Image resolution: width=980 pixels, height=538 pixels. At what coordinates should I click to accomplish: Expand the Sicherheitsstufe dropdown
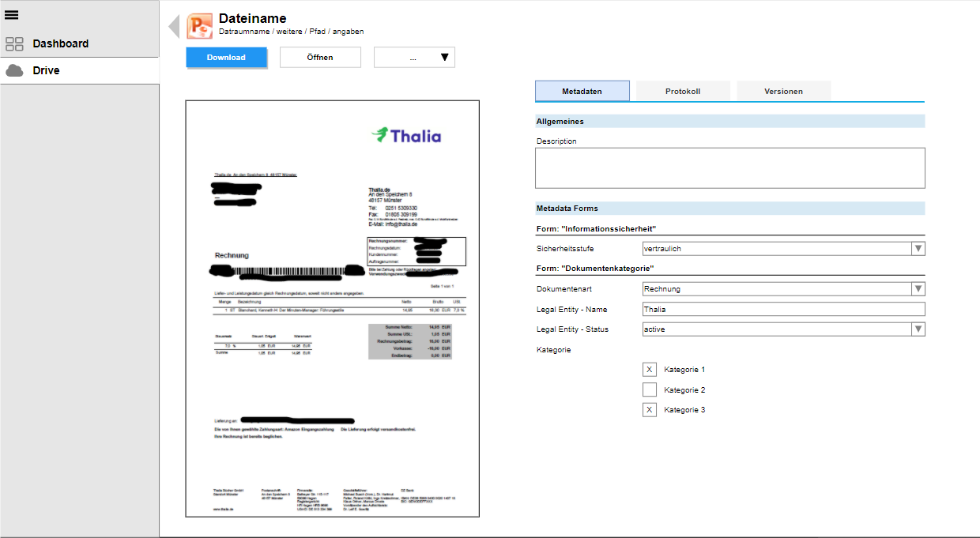(918, 249)
